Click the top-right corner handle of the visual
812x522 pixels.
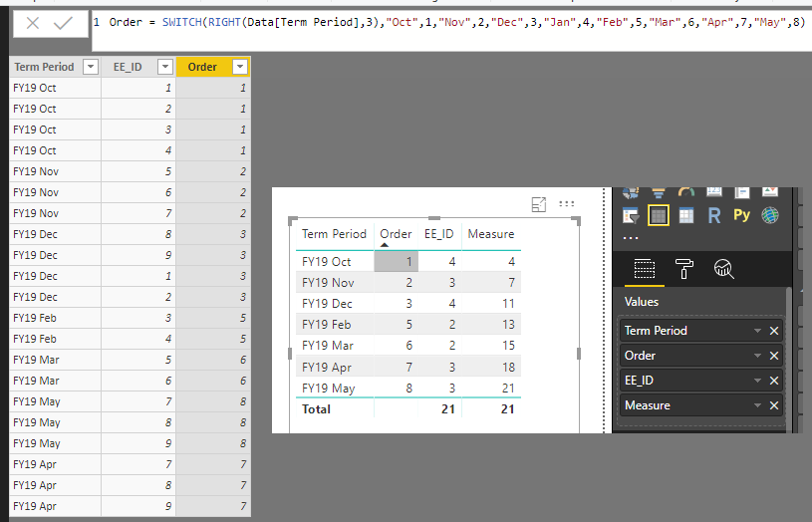point(577,220)
